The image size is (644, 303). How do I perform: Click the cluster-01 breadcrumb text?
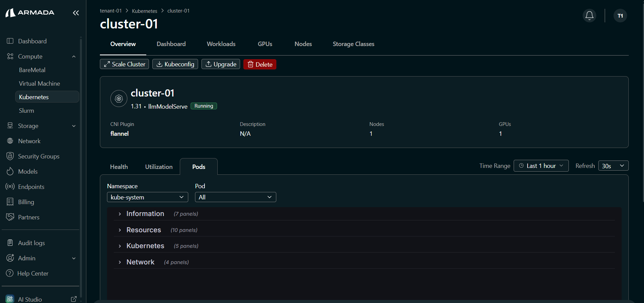178,11
